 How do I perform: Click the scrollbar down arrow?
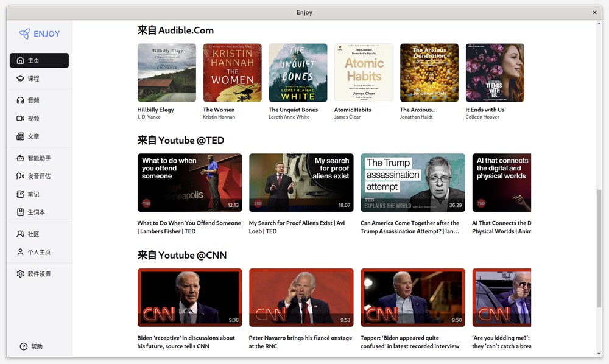pyautogui.click(x=599, y=354)
